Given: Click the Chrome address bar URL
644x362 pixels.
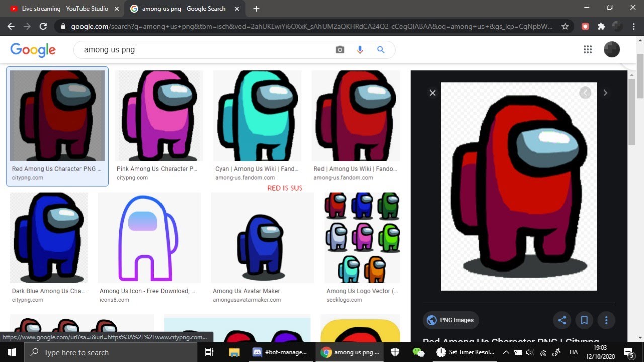Looking at the screenshot, I should (312, 26).
